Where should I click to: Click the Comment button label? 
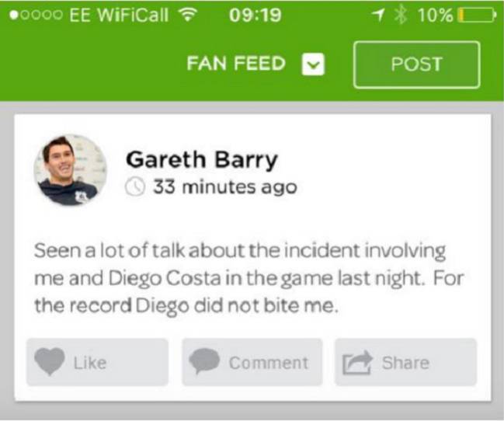[x=269, y=363]
